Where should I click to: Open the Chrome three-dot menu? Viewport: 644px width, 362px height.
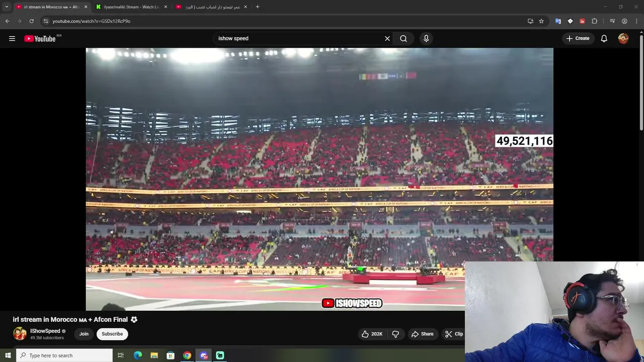(x=637, y=21)
